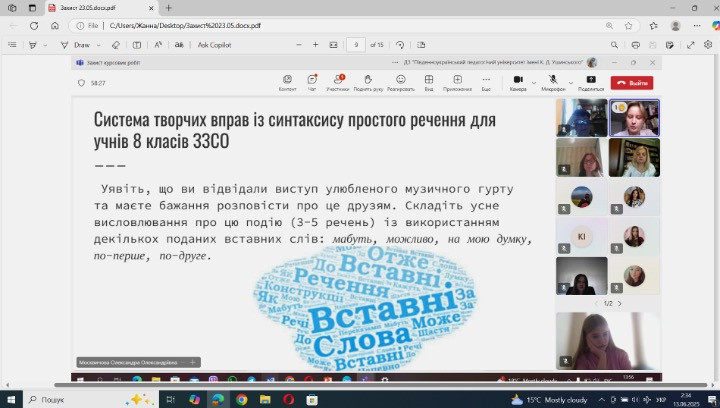Toggle the camera (Камера) on or off
The height and width of the screenshot is (408, 720).
(517, 80)
